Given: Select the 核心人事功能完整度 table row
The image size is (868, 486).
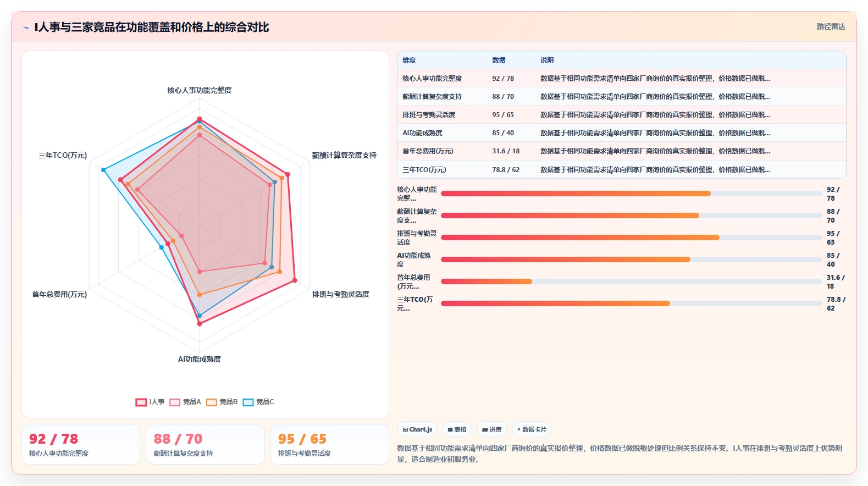Looking at the screenshot, I should 621,78.
